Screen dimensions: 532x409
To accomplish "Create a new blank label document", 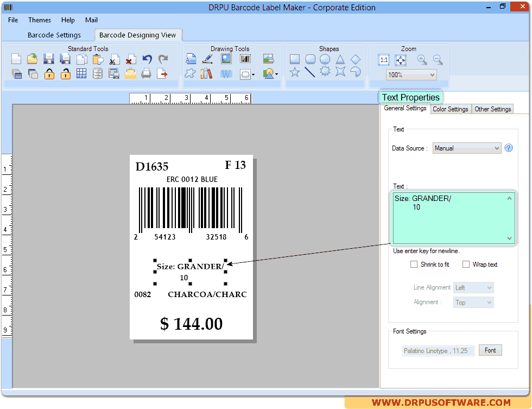I will coord(16,59).
